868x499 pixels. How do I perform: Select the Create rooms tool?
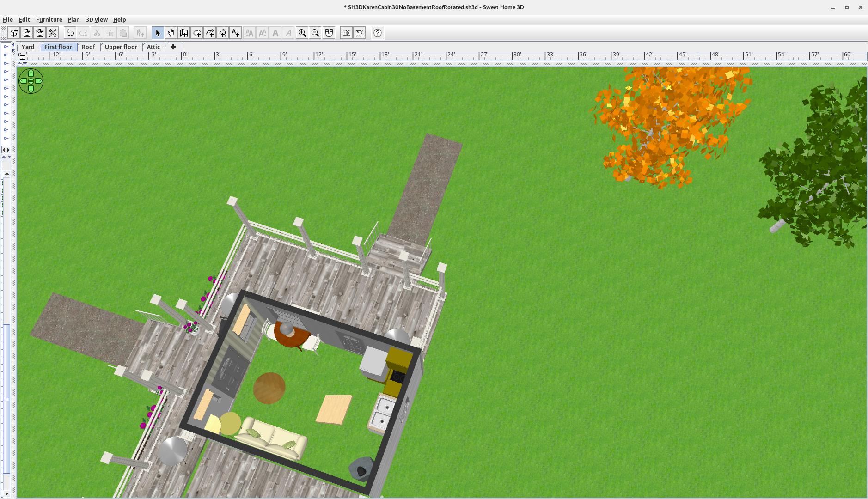[197, 33]
